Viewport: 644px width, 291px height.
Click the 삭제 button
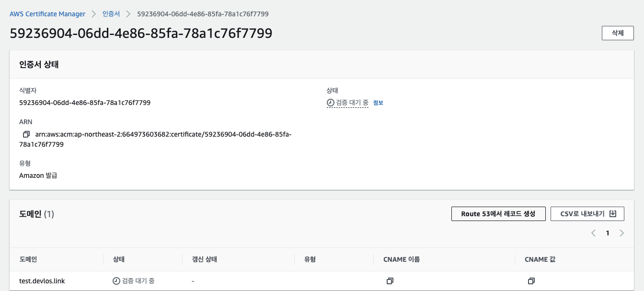click(x=618, y=33)
